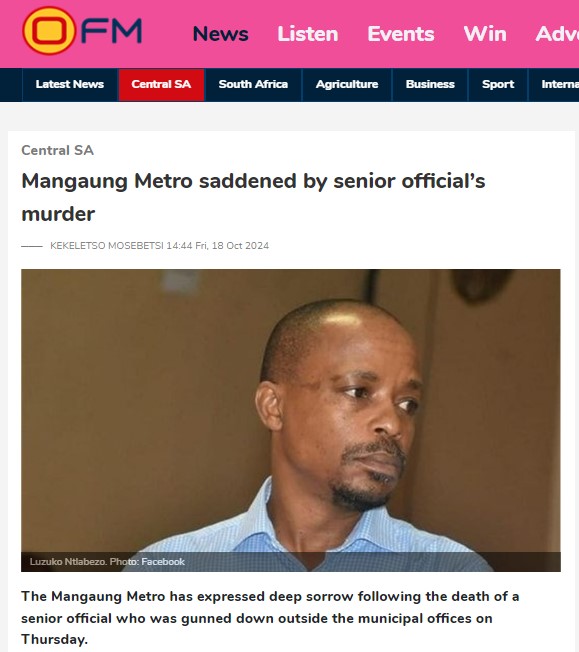Open the partially visible Advertise menu

pyautogui.click(x=557, y=34)
